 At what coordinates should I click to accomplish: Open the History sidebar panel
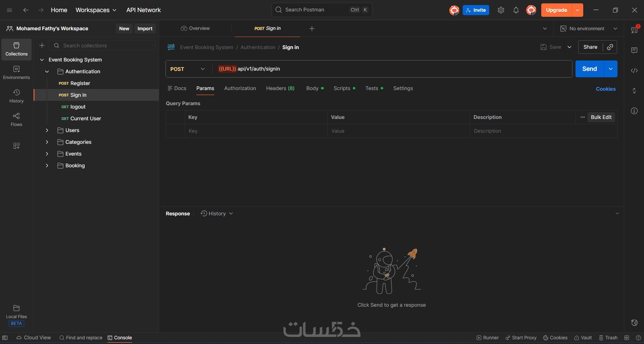pyautogui.click(x=16, y=96)
